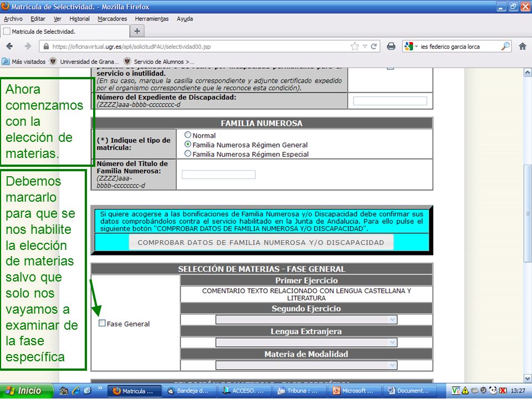Open the Editar menu

coord(38,19)
